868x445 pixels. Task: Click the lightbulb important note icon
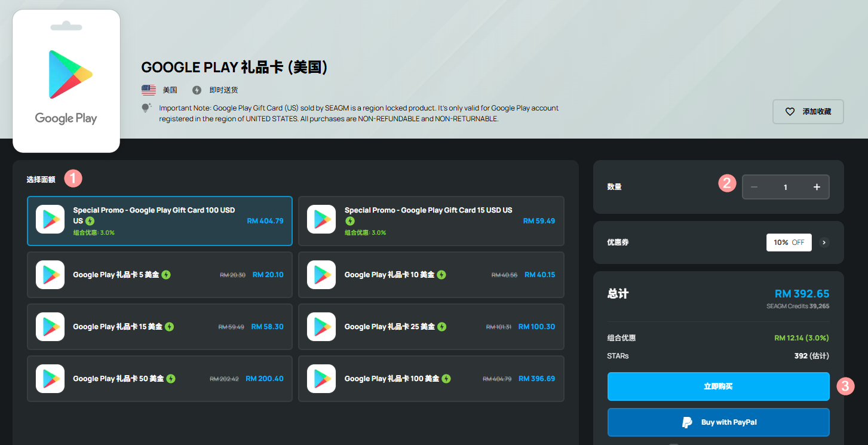(x=146, y=108)
